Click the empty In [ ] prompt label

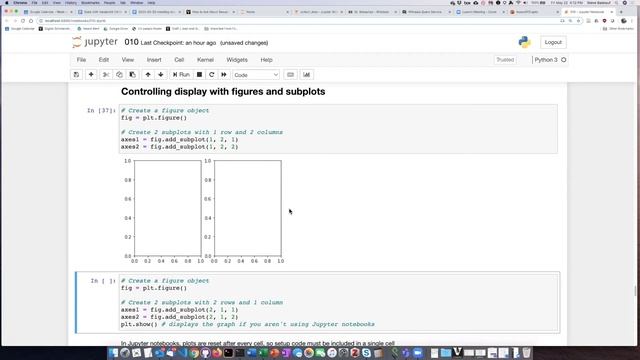(x=103, y=281)
